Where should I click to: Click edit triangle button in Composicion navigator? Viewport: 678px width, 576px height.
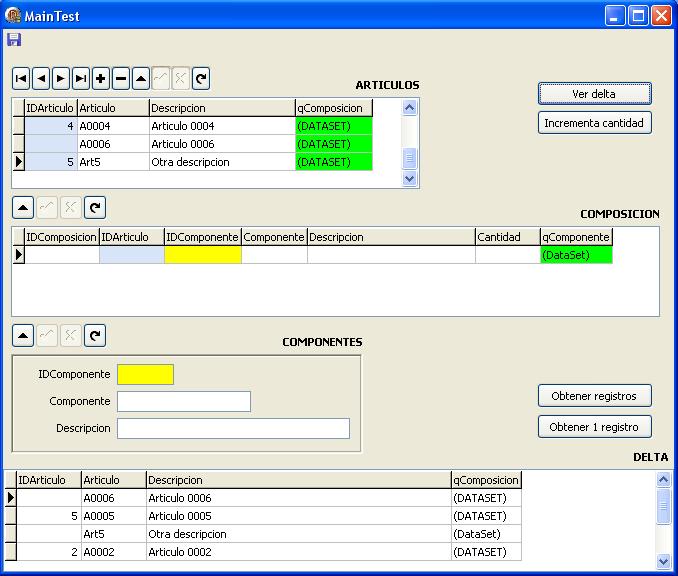coord(22,207)
